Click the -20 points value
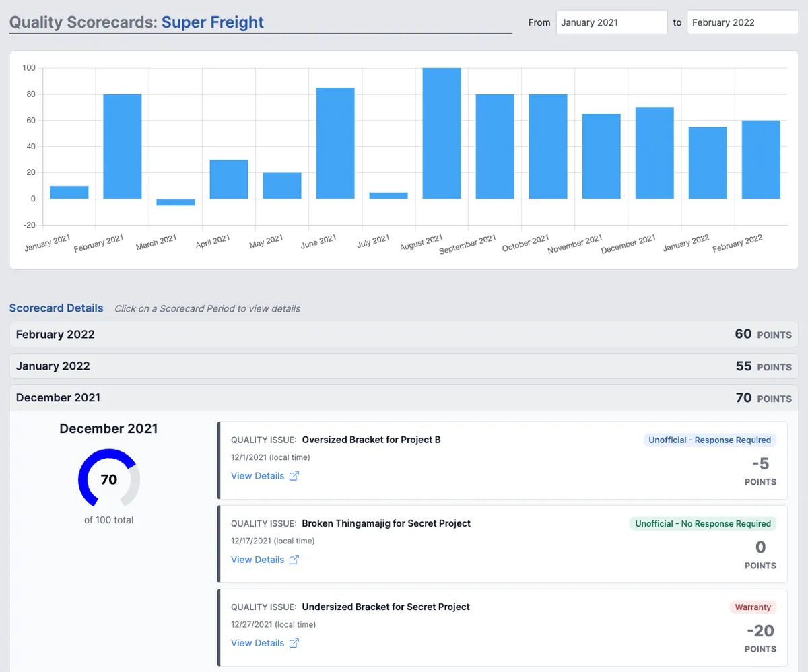This screenshot has width=808, height=672. click(760, 630)
